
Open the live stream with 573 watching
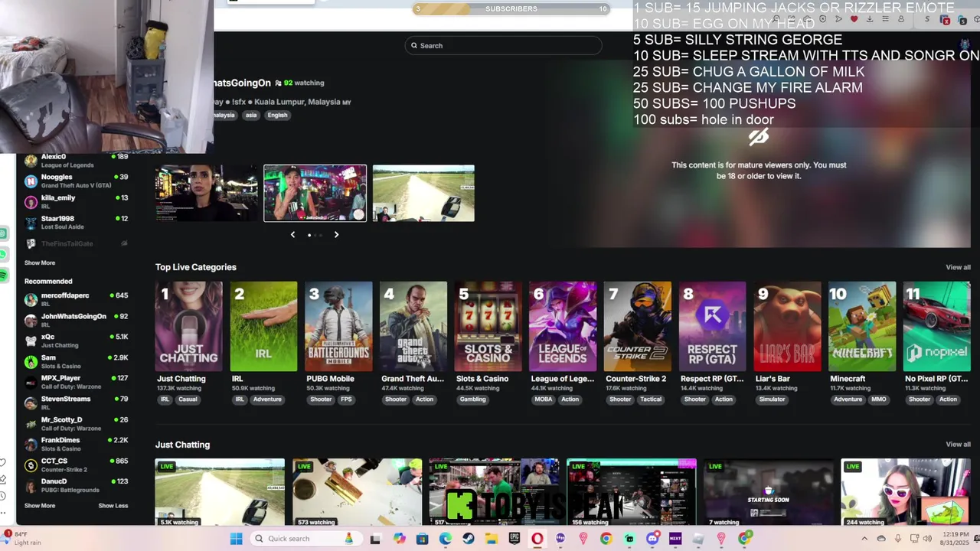click(357, 493)
